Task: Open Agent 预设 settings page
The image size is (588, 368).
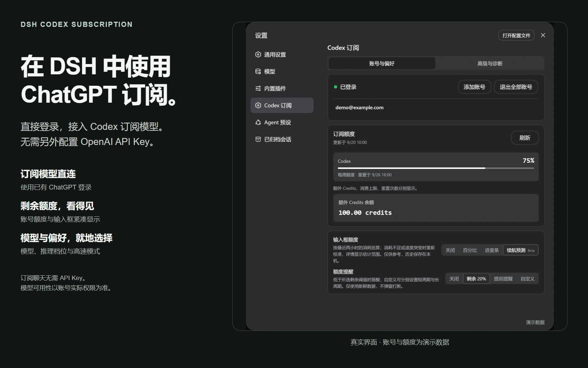Action: pos(282,122)
